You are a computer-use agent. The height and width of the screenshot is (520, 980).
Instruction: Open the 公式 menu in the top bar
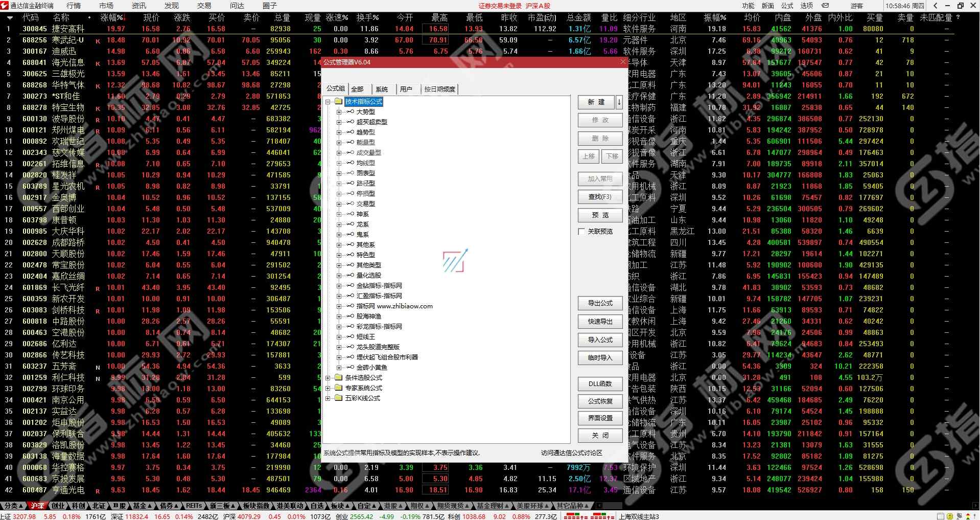(x=787, y=6)
